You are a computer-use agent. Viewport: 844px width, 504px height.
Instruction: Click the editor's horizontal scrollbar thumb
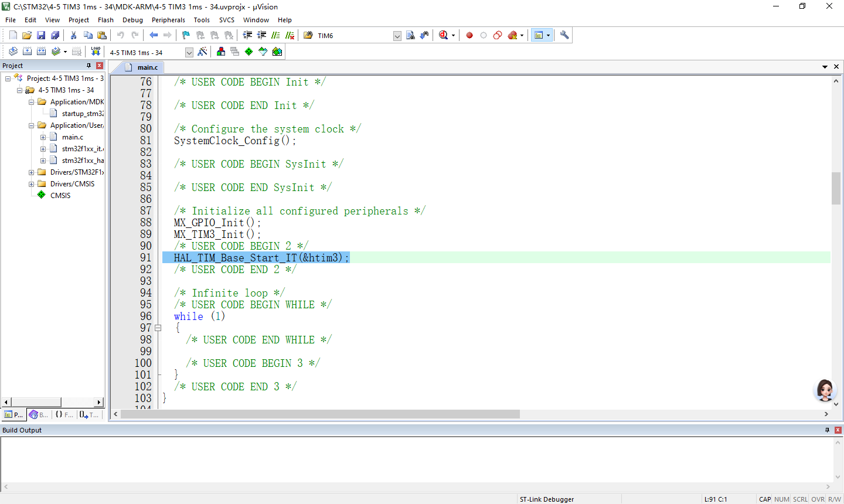pyautogui.click(x=320, y=414)
